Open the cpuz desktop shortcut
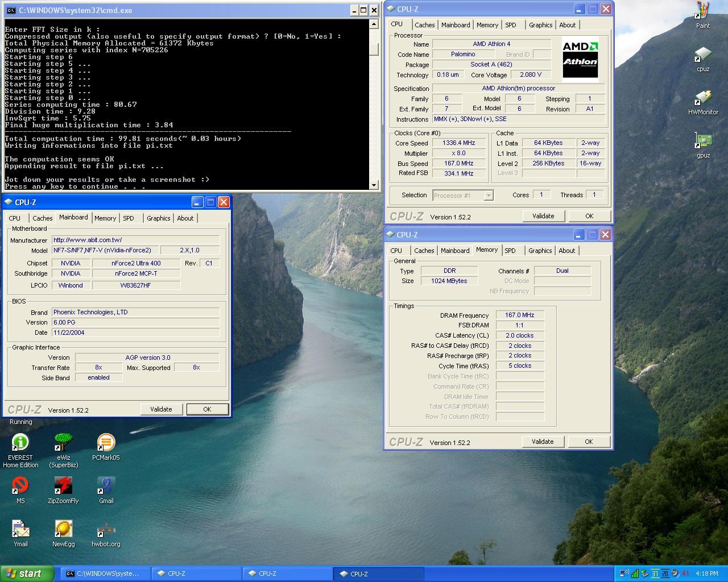This screenshot has width=728, height=582. [x=703, y=59]
